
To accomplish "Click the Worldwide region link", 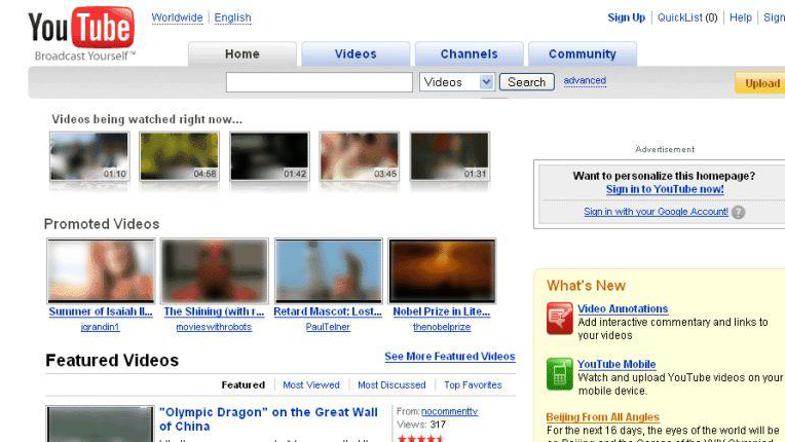I will [177, 18].
